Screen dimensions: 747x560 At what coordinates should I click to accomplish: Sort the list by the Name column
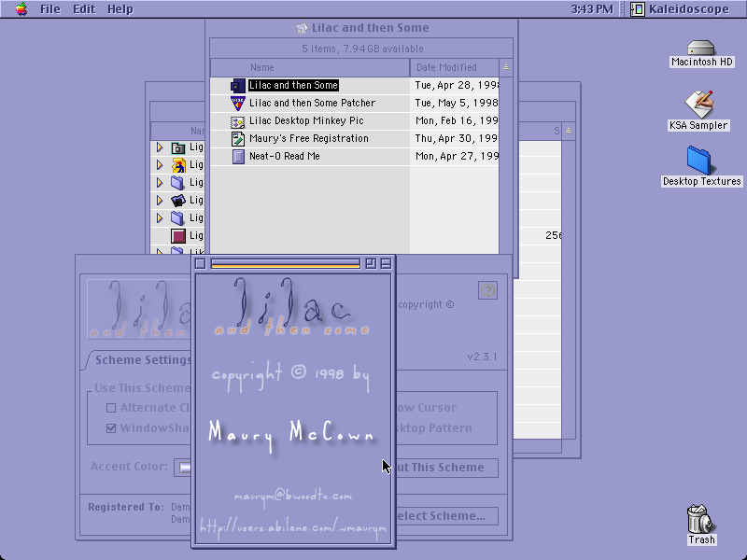click(x=310, y=67)
